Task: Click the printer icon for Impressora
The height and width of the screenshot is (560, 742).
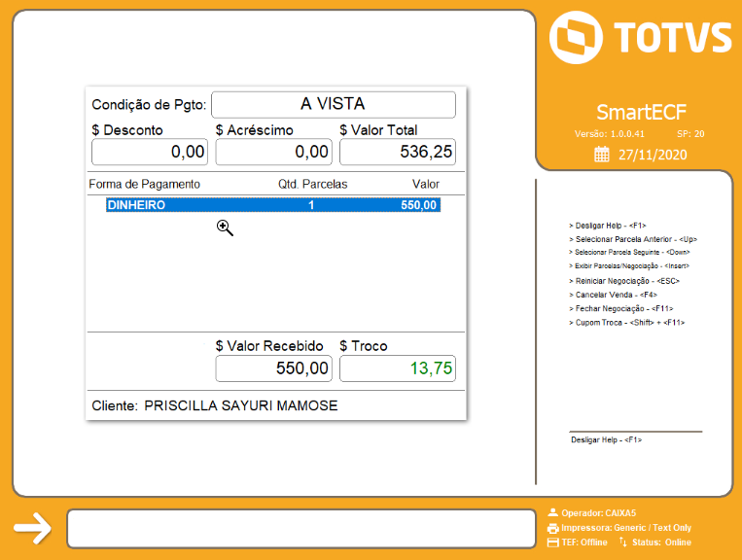Action: coord(552,528)
